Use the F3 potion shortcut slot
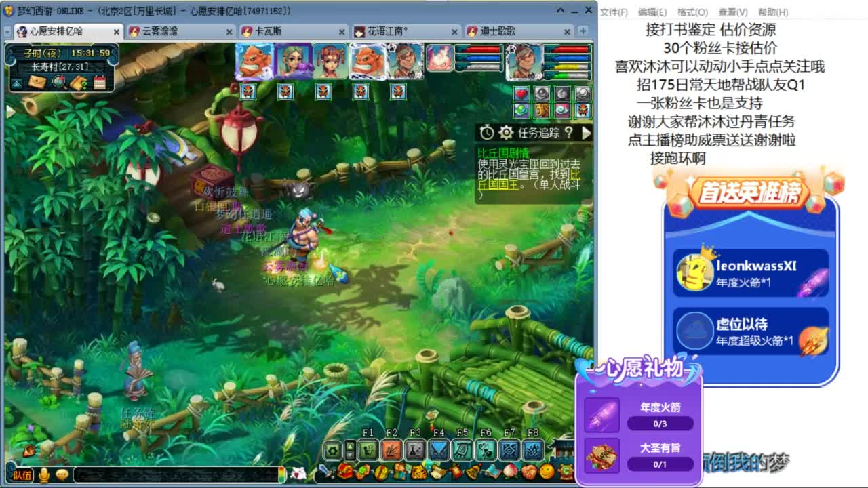The height and width of the screenshot is (488, 868). (x=415, y=449)
